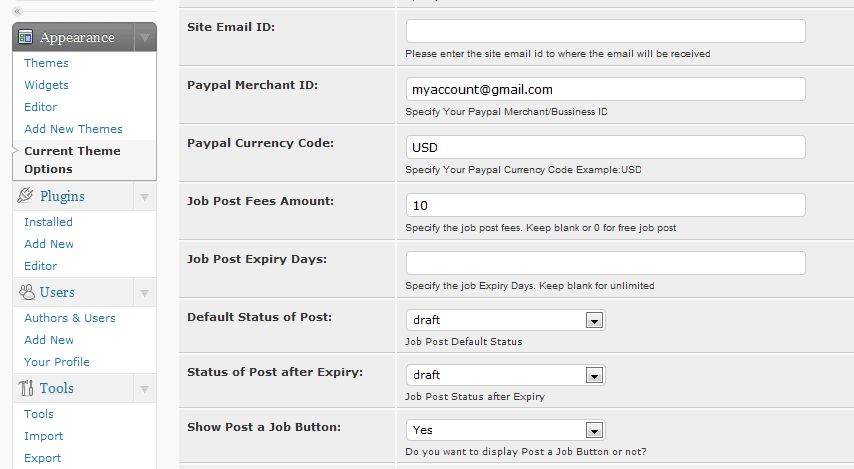Toggle the Users section arrow
854x469 pixels.
pyautogui.click(x=144, y=293)
